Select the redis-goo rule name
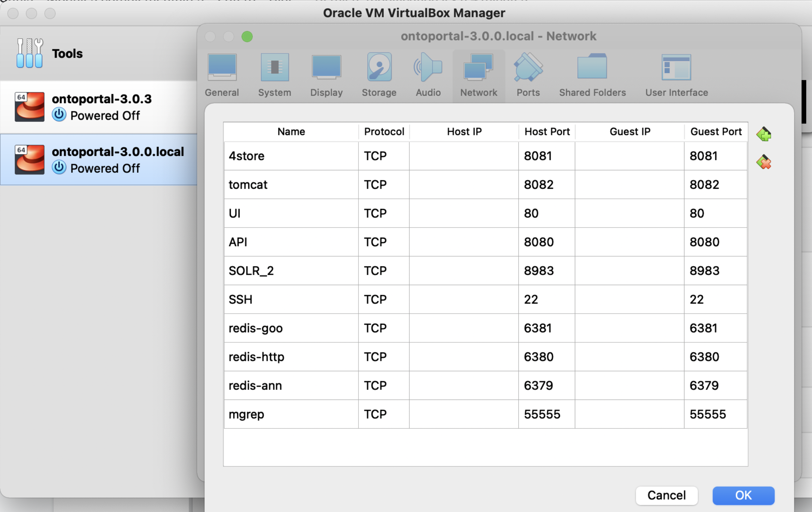Image resolution: width=812 pixels, height=512 pixels. (291, 328)
